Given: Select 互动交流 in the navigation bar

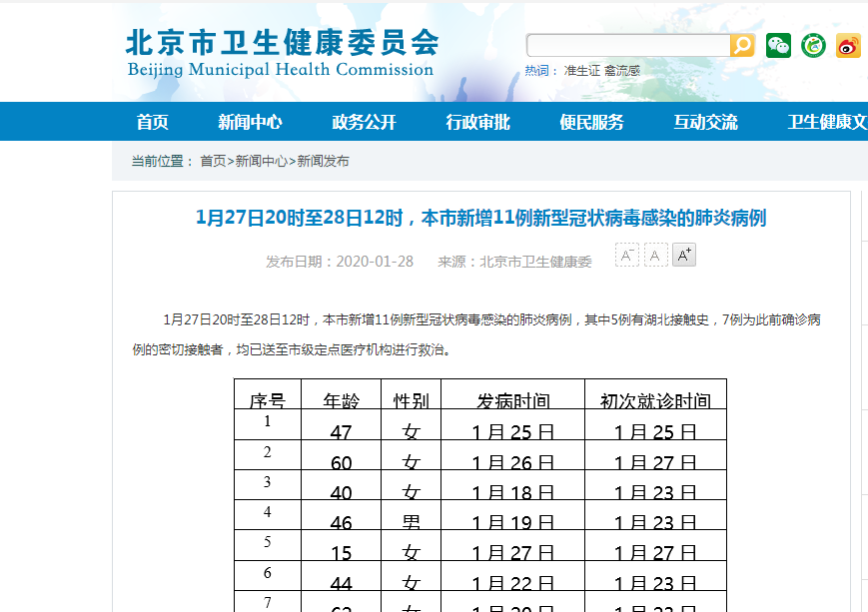Looking at the screenshot, I should pyautogui.click(x=705, y=122).
